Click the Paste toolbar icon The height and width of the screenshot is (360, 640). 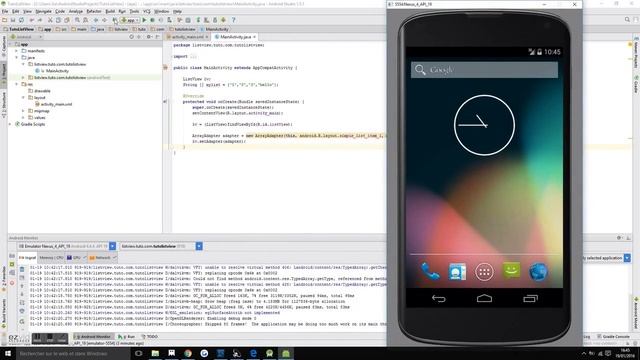67,20
